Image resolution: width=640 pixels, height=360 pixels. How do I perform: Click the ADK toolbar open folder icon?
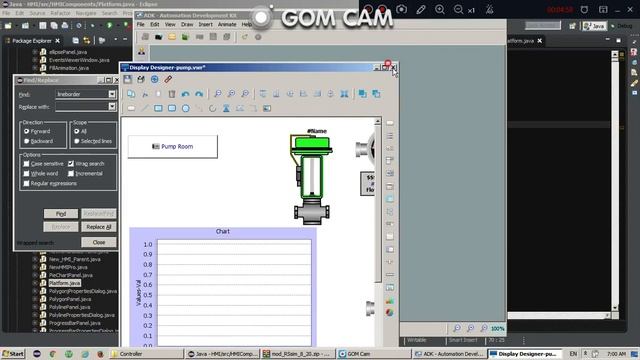pos(172,37)
